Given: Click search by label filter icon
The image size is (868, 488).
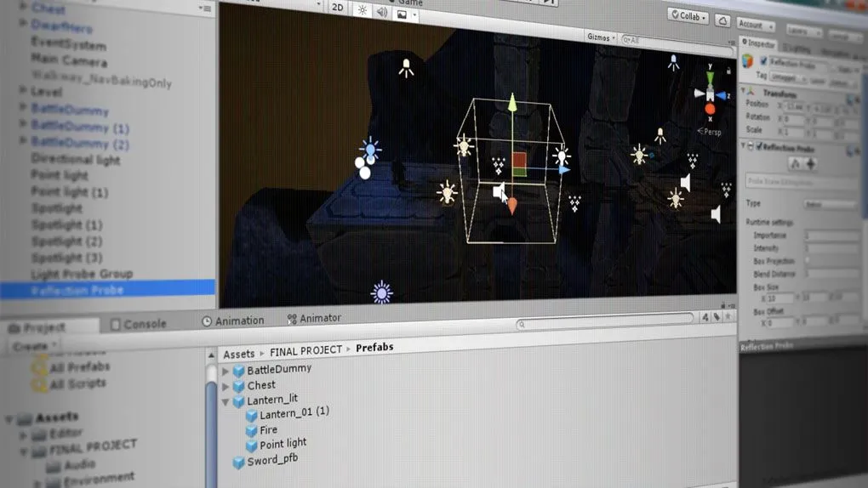Looking at the screenshot, I should tap(717, 317).
